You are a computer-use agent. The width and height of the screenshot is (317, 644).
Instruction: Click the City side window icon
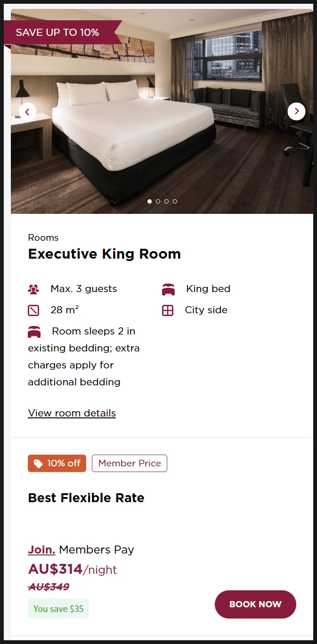click(x=168, y=310)
